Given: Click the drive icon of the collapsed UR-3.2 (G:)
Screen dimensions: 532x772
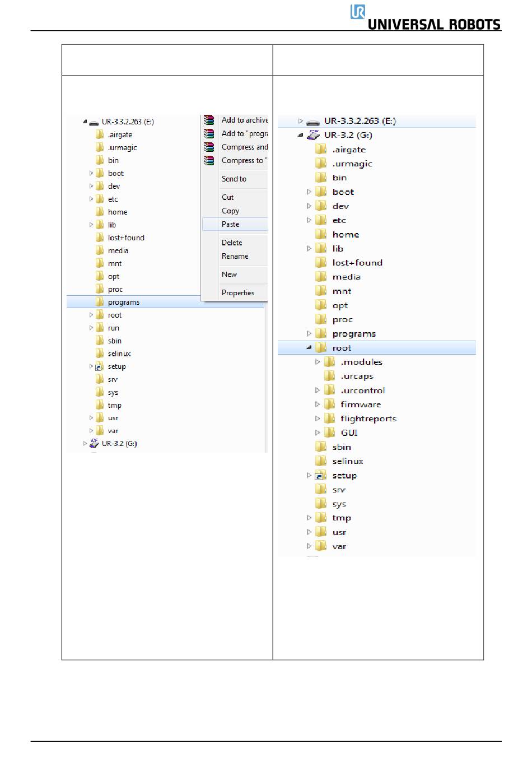Looking at the screenshot, I should (94, 443).
